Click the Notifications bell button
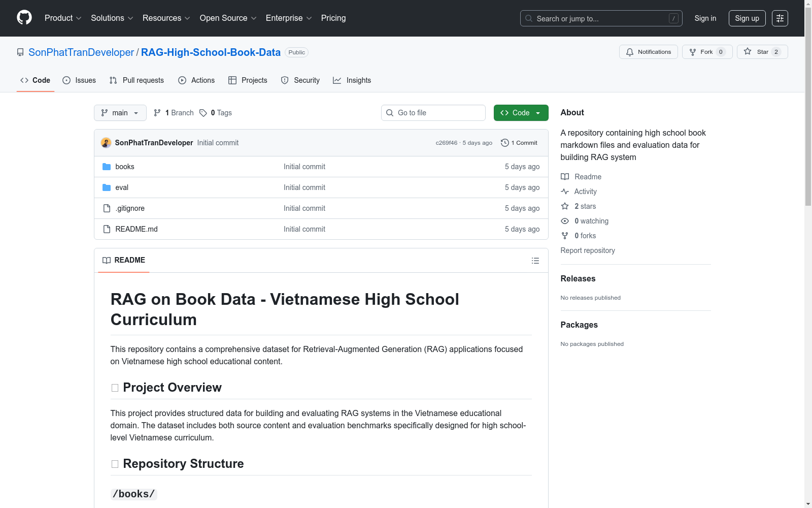 pyautogui.click(x=649, y=52)
